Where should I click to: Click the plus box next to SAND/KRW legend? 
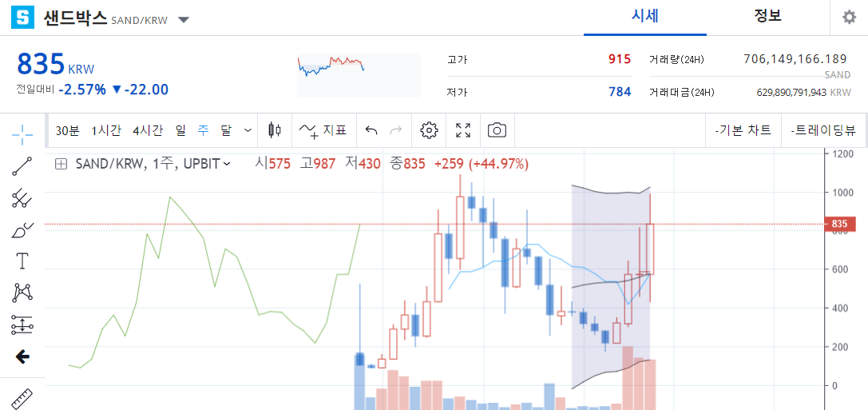coord(61,164)
